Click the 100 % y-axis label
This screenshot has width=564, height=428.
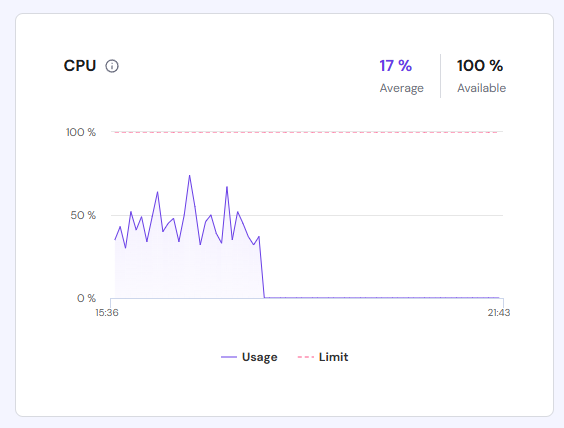coord(81,132)
